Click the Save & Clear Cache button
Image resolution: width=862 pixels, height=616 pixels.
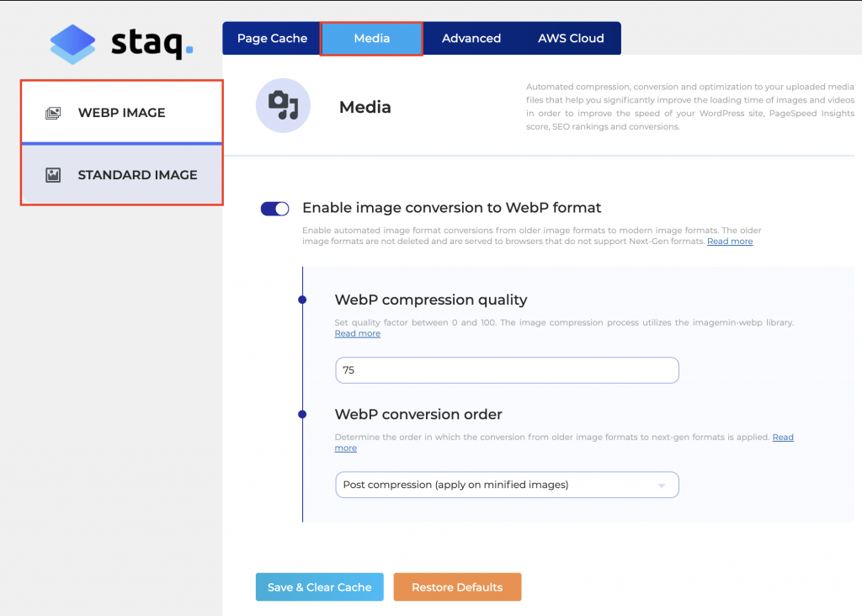(319, 587)
